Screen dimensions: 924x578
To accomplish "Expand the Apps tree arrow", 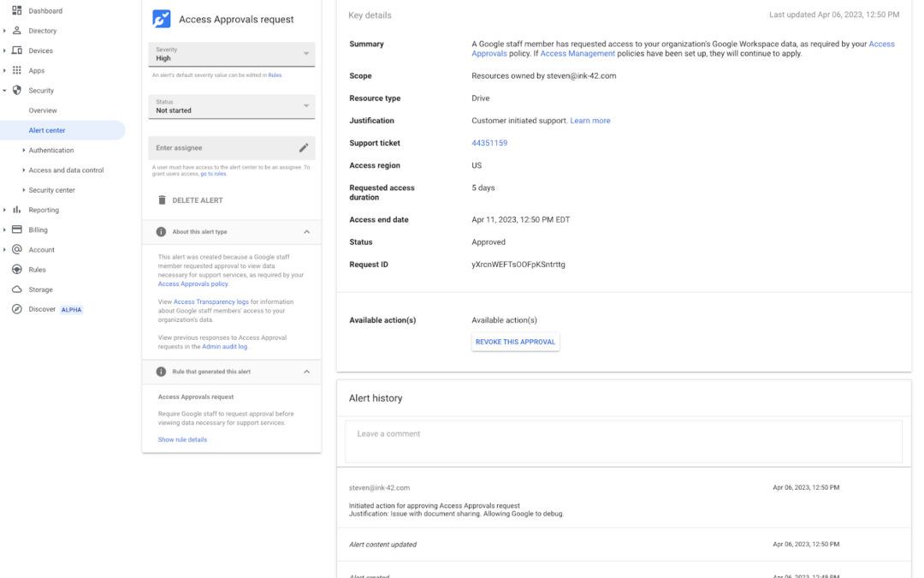I will (x=4, y=70).
